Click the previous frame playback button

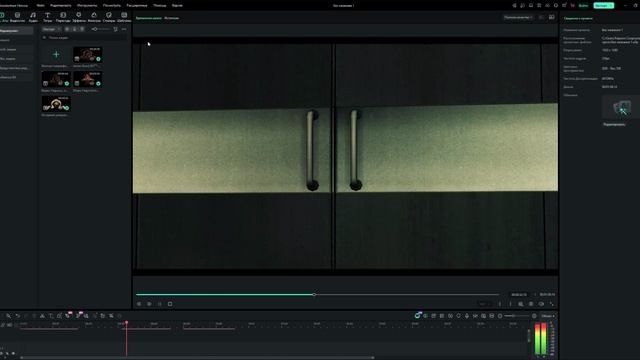click(139, 304)
